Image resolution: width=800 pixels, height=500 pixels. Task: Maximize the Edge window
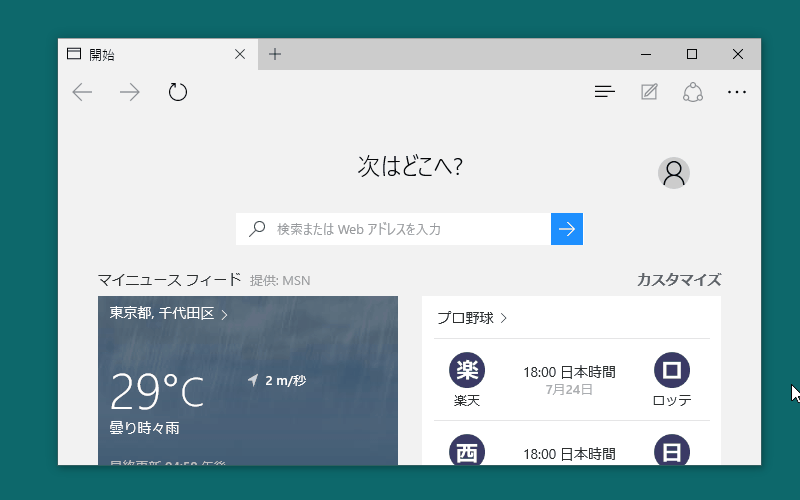tap(692, 54)
